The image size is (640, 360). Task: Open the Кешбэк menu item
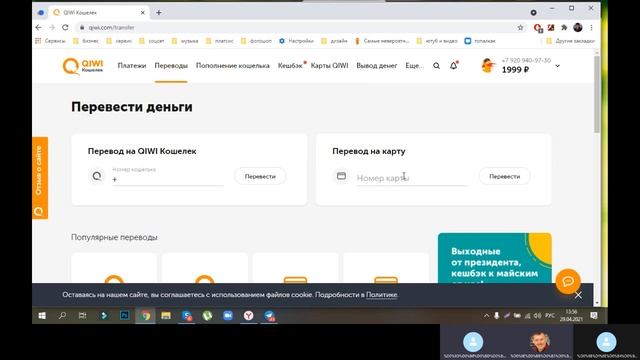[290, 66]
